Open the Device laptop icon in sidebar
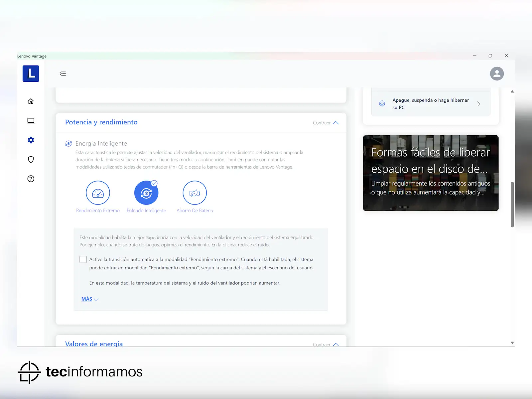The image size is (532, 399). click(x=31, y=121)
